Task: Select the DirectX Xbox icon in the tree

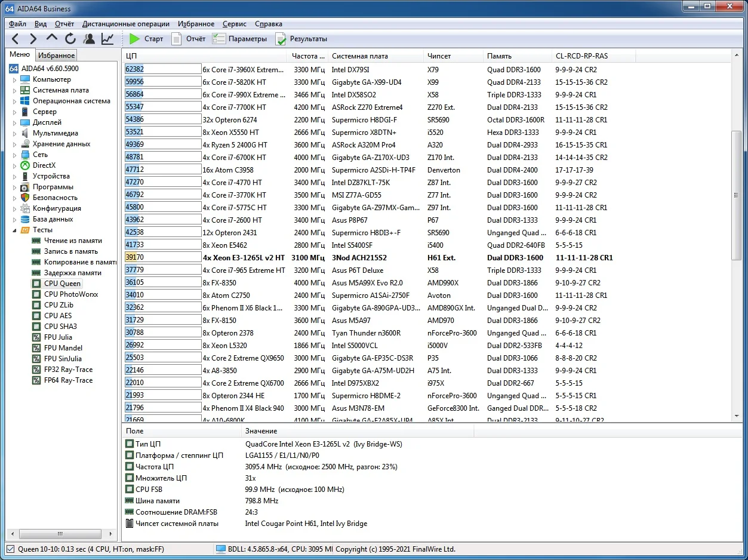Action: (x=25, y=165)
